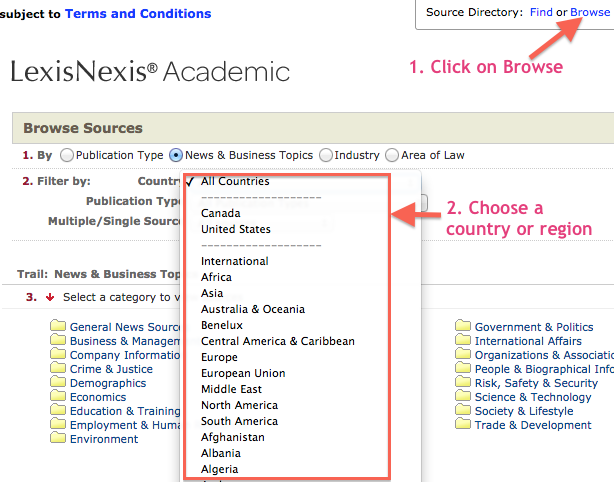Open the International Affairs category link
The width and height of the screenshot is (614, 482).
[x=528, y=341]
